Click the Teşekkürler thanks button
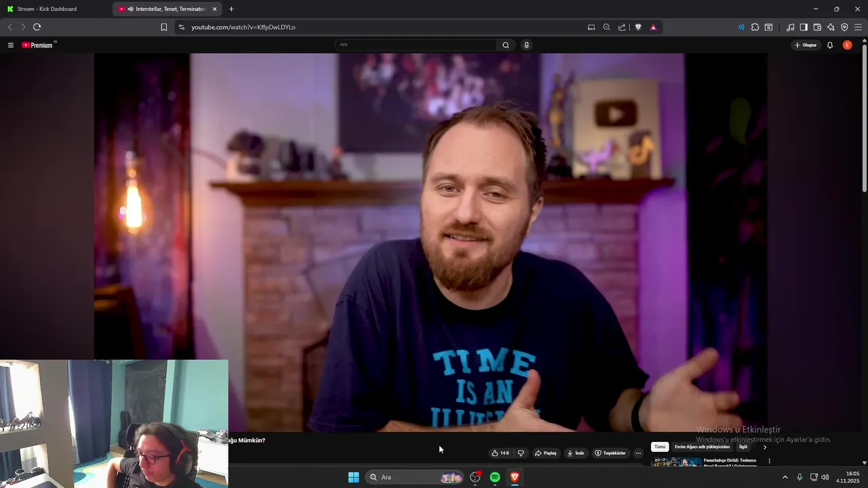 click(610, 453)
